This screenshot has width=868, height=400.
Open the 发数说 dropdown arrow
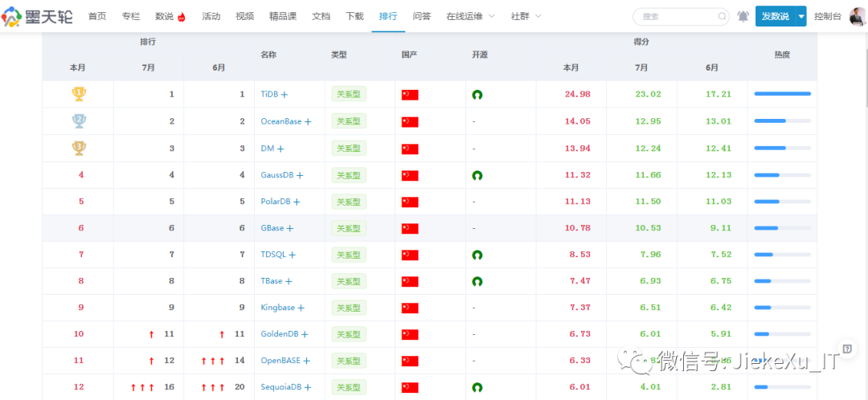tap(801, 17)
